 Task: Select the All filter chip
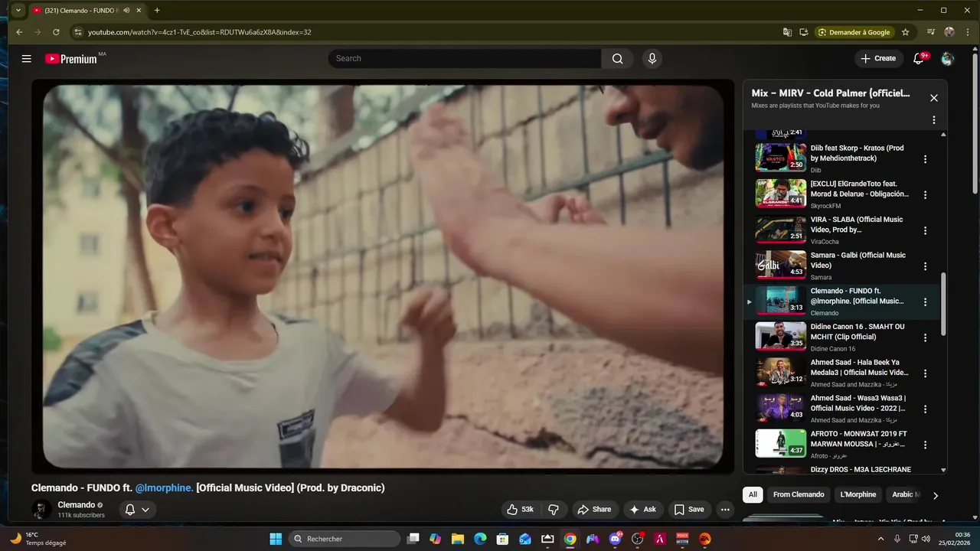tap(753, 494)
